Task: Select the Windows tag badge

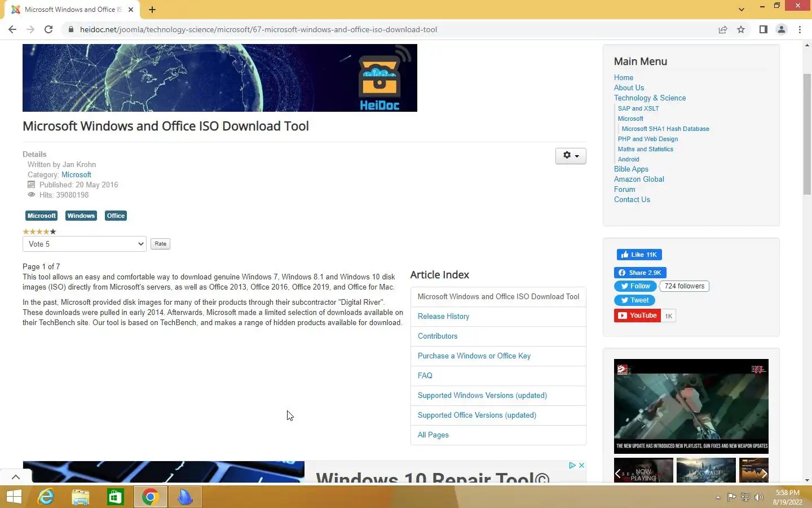Action: (x=81, y=216)
